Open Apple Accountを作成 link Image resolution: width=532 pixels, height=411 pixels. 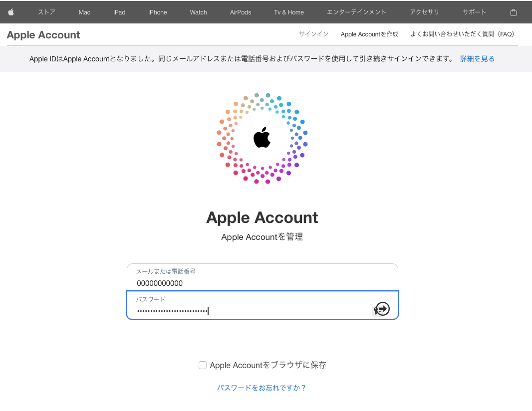click(x=369, y=34)
